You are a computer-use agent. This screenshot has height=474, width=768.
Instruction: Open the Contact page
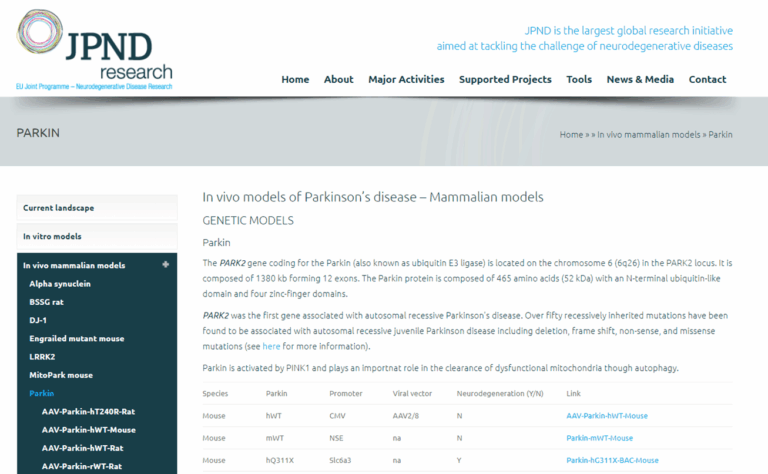[x=707, y=79]
